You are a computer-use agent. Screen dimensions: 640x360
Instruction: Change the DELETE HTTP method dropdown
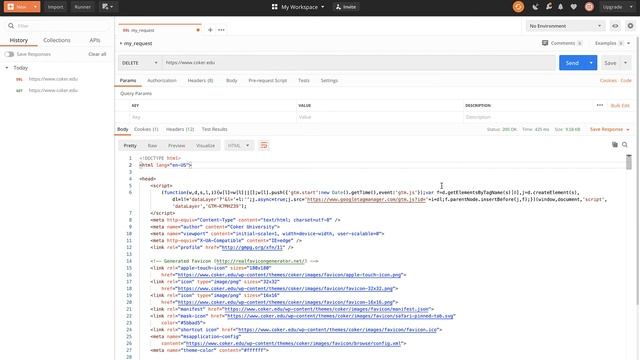point(140,63)
